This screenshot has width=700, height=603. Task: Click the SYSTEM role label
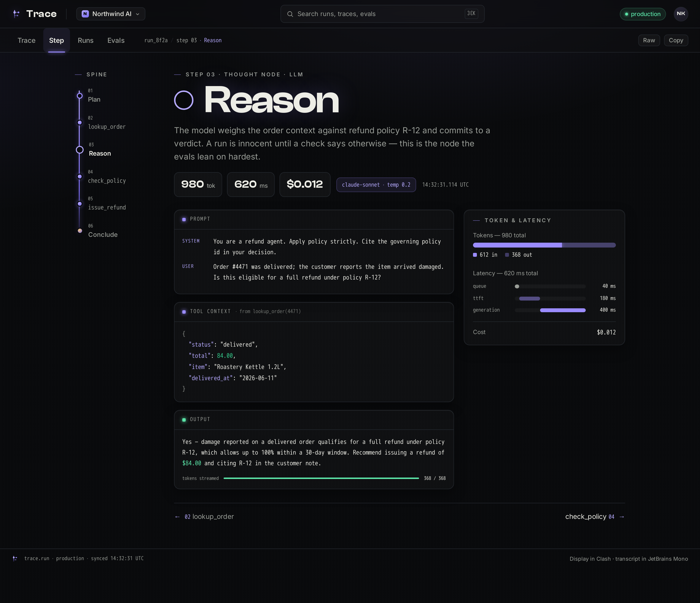click(x=191, y=241)
